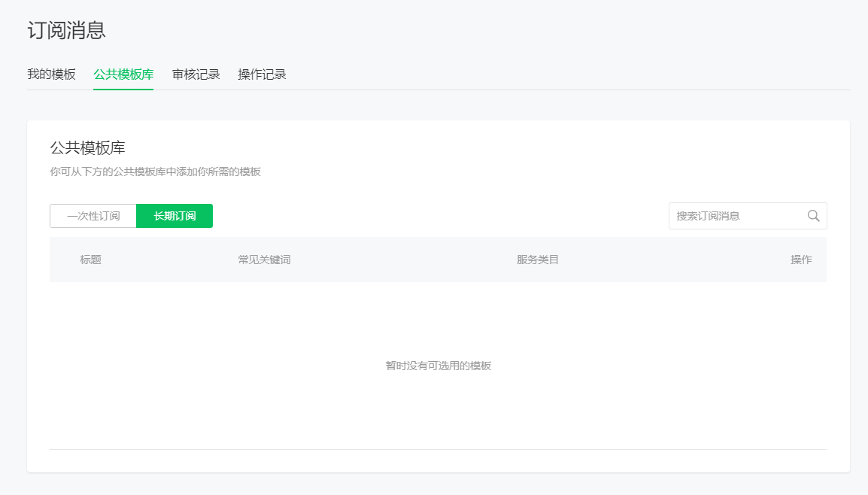The width and height of the screenshot is (868, 495).
Task: Click the 常见关键词 column header
Action: (264, 260)
